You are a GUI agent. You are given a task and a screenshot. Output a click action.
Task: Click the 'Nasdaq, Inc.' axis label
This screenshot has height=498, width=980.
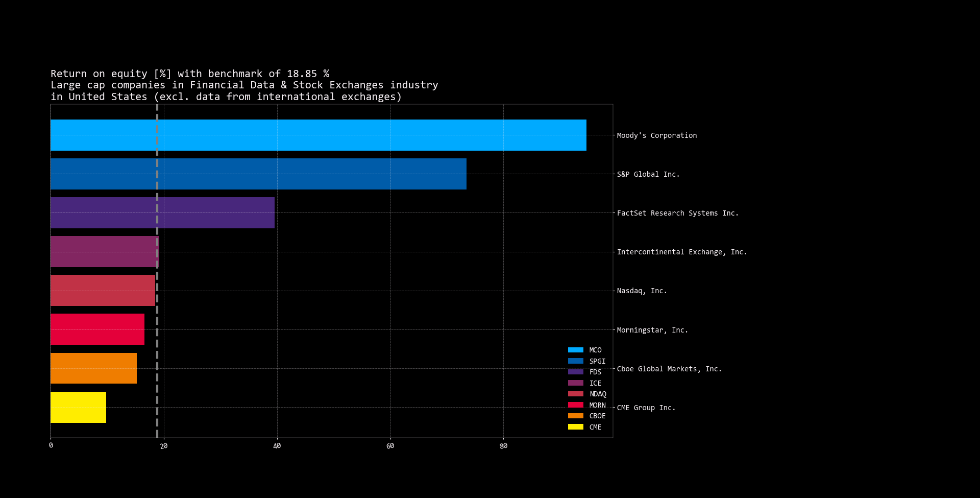click(642, 291)
